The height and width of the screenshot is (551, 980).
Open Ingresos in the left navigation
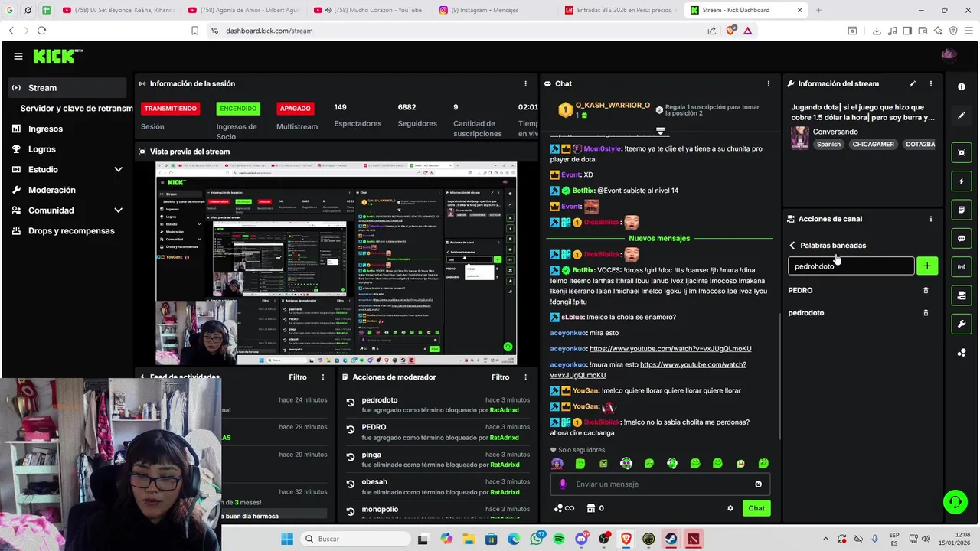pyautogui.click(x=45, y=129)
